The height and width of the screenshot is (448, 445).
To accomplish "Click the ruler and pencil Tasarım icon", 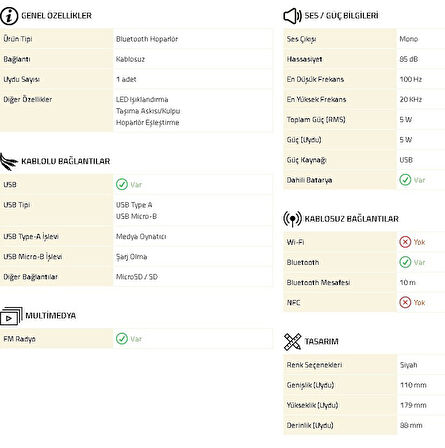I will coord(292,342).
